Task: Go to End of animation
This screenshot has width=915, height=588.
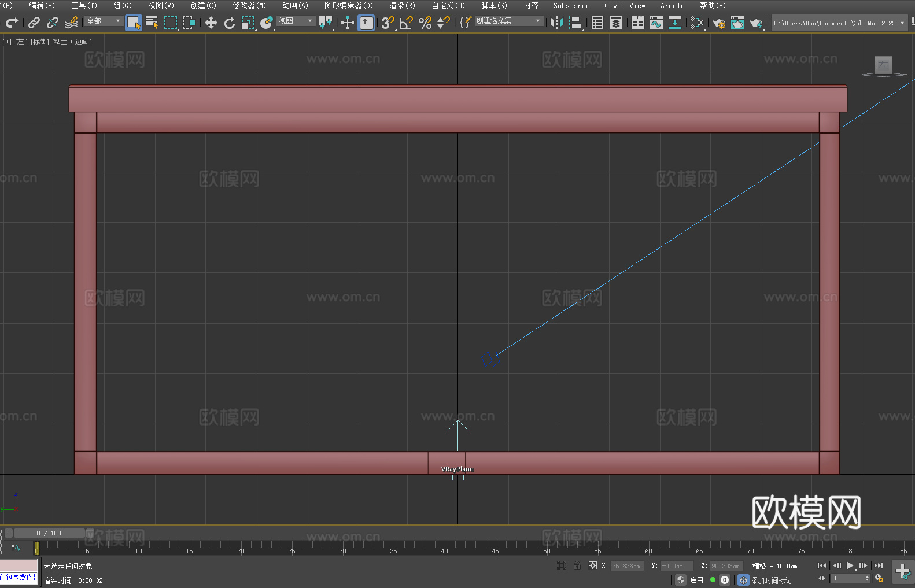Action: click(x=879, y=565)
